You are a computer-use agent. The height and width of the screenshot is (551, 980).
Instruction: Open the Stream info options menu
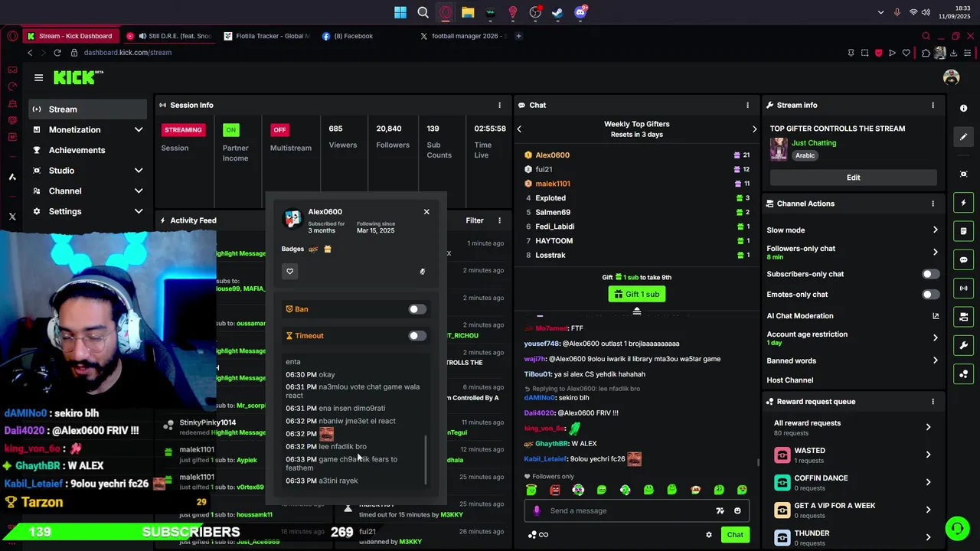tap(933, 105)
